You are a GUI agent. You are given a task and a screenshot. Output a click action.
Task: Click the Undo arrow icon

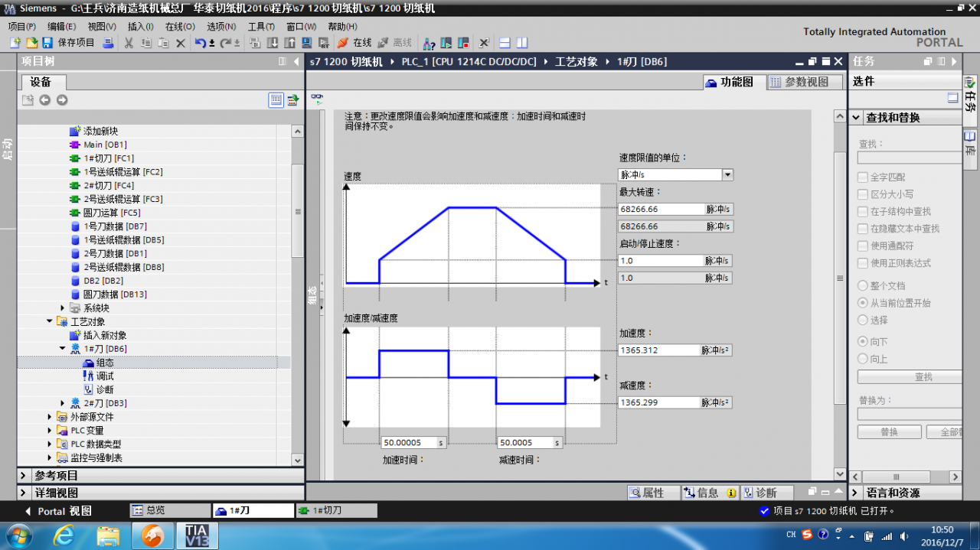(200, 43)
